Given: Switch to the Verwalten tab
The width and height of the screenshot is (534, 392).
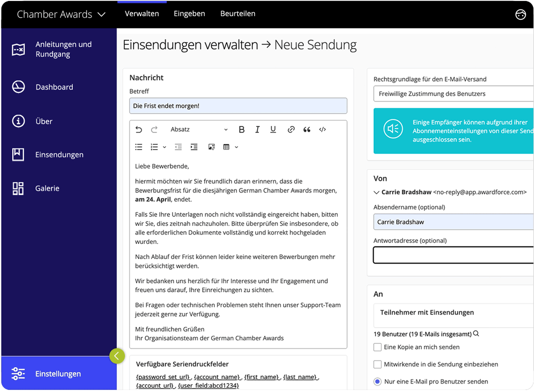Looking at the screenshot, I should (142, 14).
